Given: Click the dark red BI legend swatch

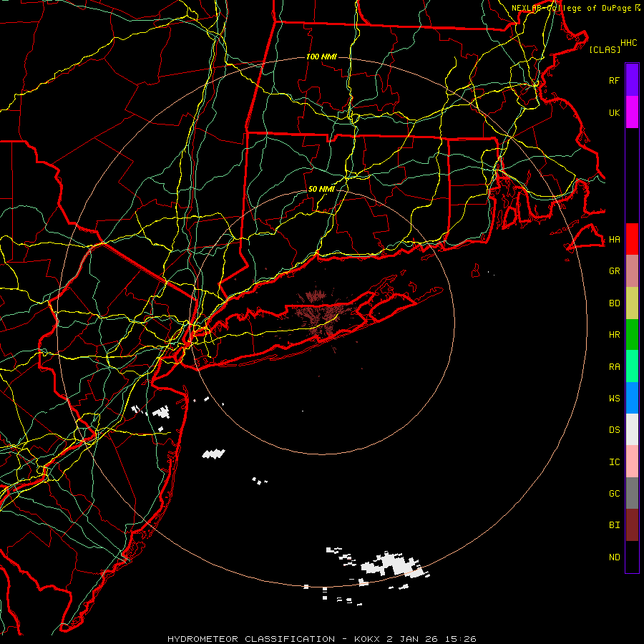Looking at the screenshot, I should pyautogui.click(x=632, y=525).
